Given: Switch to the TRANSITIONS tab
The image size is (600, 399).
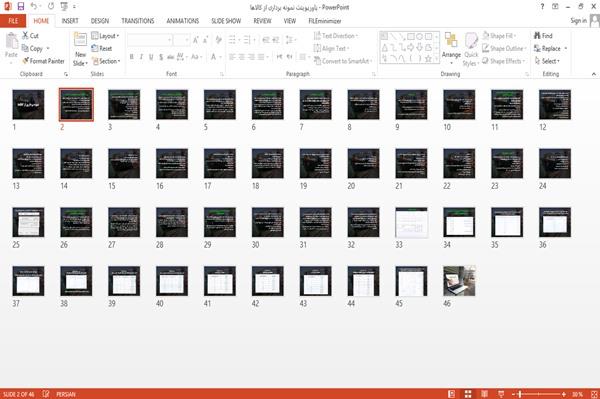Looking at the screenshot, I should (138, 21).
